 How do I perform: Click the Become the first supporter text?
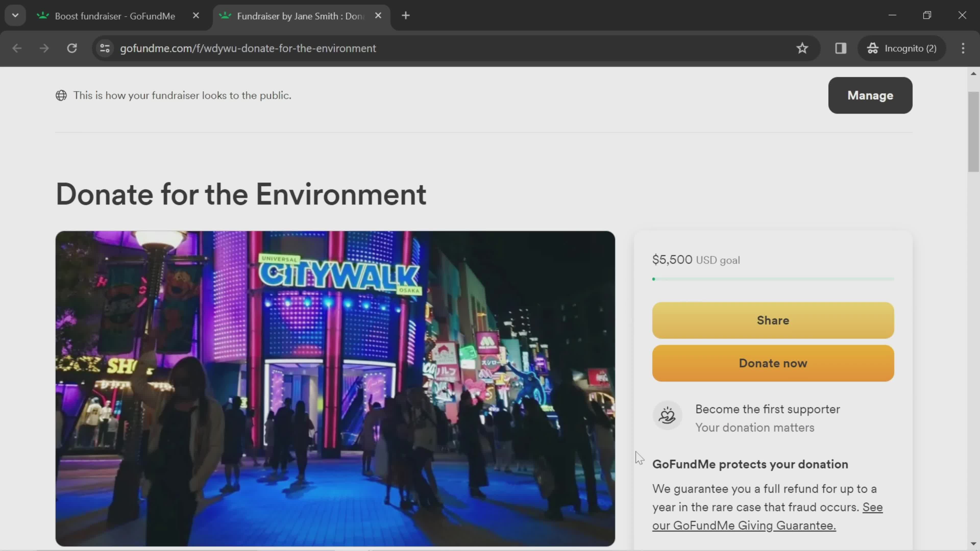768,409
